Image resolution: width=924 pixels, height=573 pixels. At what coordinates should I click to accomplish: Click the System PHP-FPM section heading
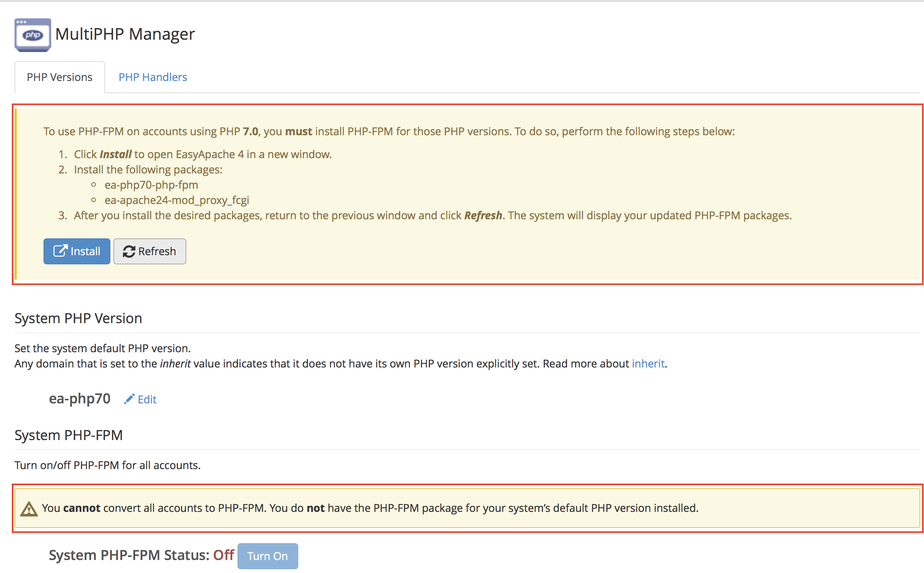[69, 435]
